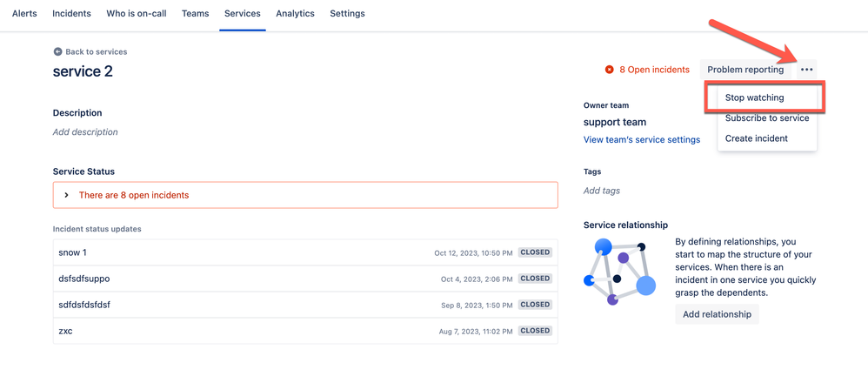Switch to the Incidents tab
The height and width of the screenshot is (383, 868).
pos(71,13)
